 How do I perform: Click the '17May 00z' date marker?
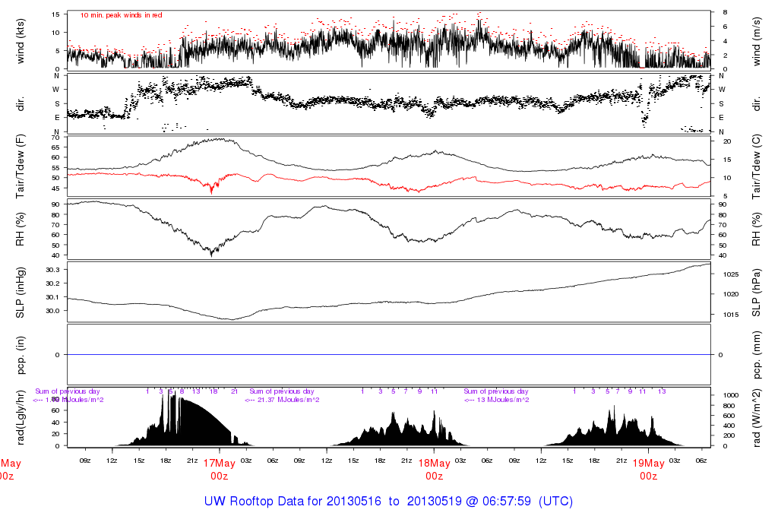(x=220, y=470)
